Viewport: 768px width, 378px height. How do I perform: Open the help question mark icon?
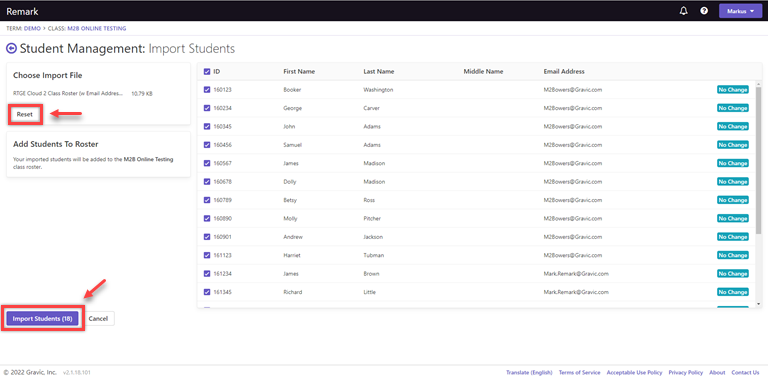[704, 11]
